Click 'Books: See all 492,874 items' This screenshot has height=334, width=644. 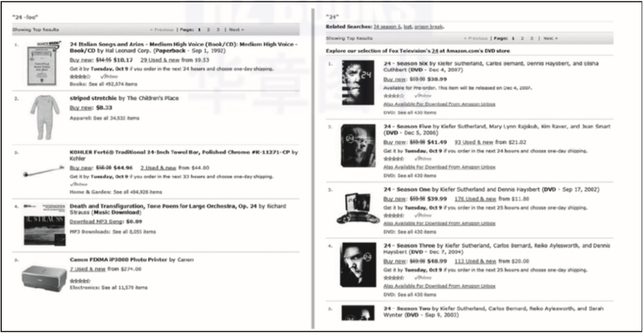[x=104, y=84]
